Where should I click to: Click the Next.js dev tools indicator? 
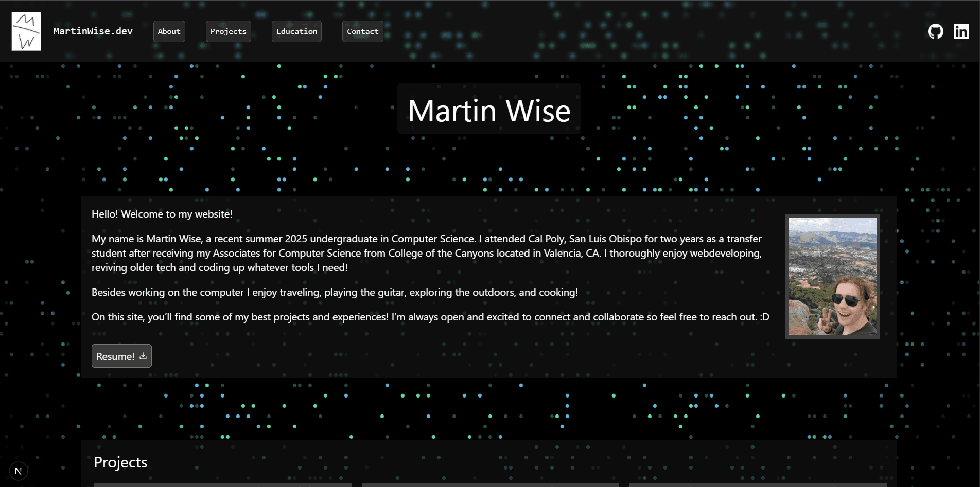click(x=19, y=471)
